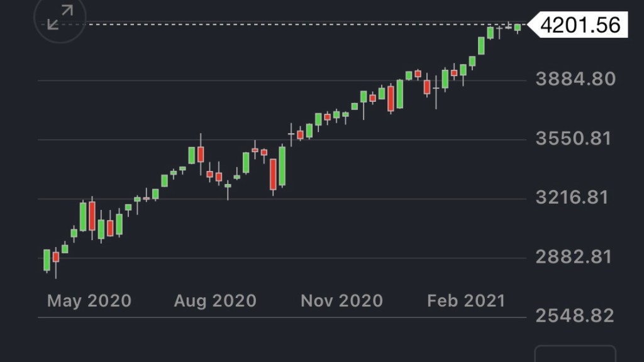Tap the rightmost green candlestick
This screenshot has width=644, height=362.
pos(518,27)
